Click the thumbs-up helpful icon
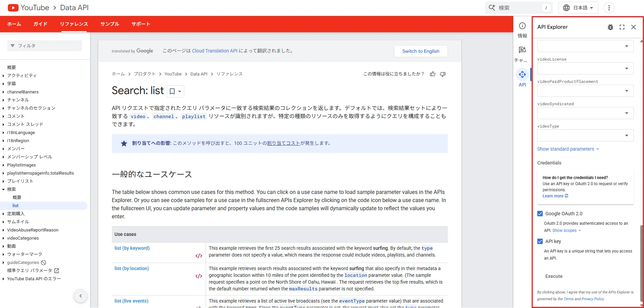Viewport: 644px width, 308px height. (x=433, y=74)
